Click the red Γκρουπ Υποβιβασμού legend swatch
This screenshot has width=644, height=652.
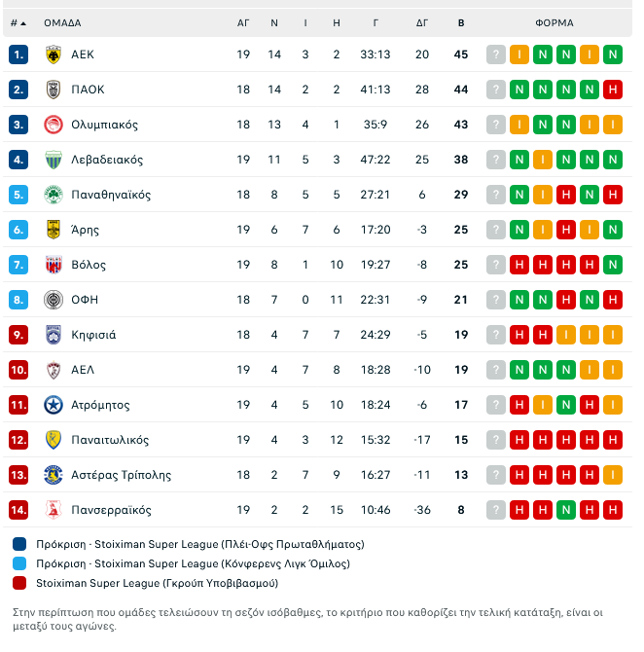(x=20, y=583)
